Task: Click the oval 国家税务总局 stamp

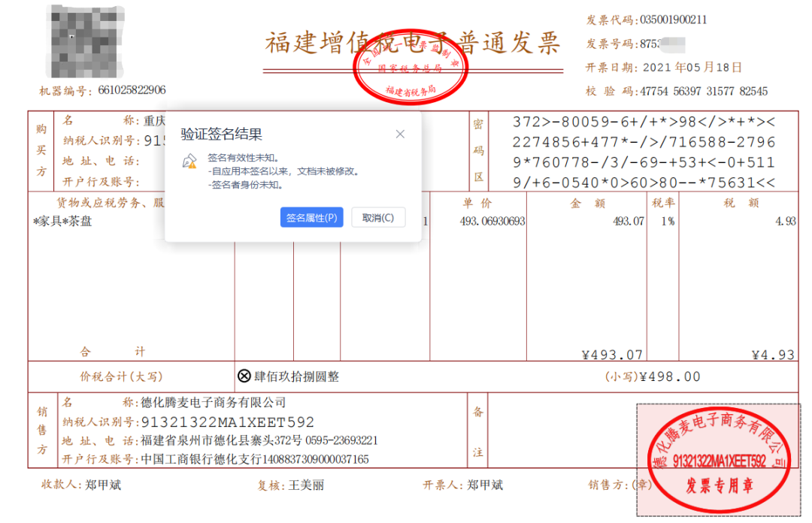Action: [x=411, y=67]
